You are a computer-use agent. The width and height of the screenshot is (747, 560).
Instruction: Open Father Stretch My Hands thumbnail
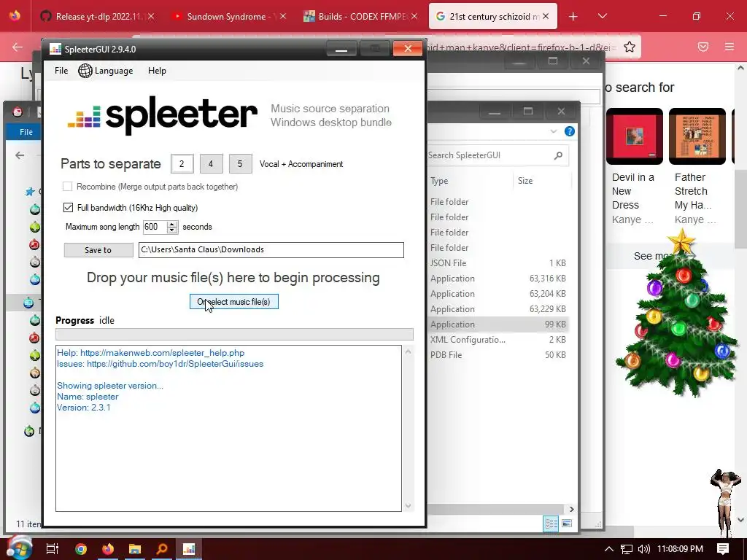pyautogui.click(x=697, y=136)
